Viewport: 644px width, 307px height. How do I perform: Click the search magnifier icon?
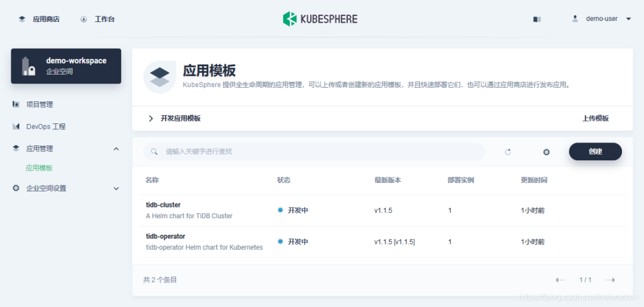[154, 151]
